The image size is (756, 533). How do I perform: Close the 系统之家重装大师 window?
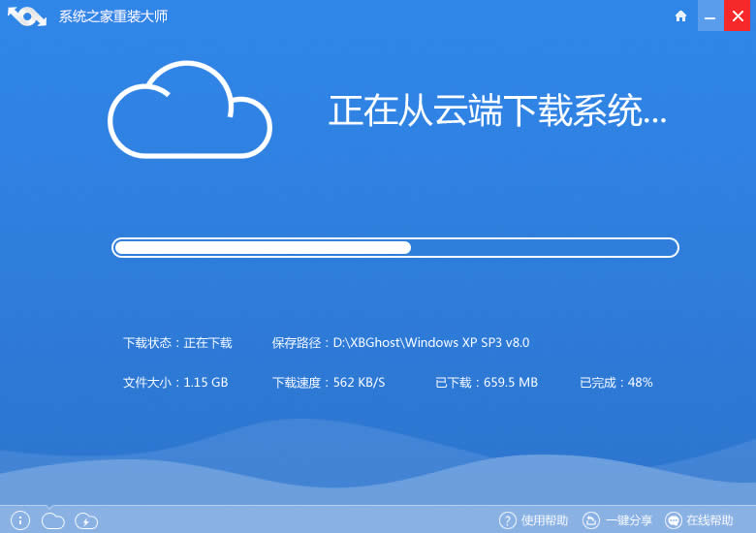click(x=738, y=16)
